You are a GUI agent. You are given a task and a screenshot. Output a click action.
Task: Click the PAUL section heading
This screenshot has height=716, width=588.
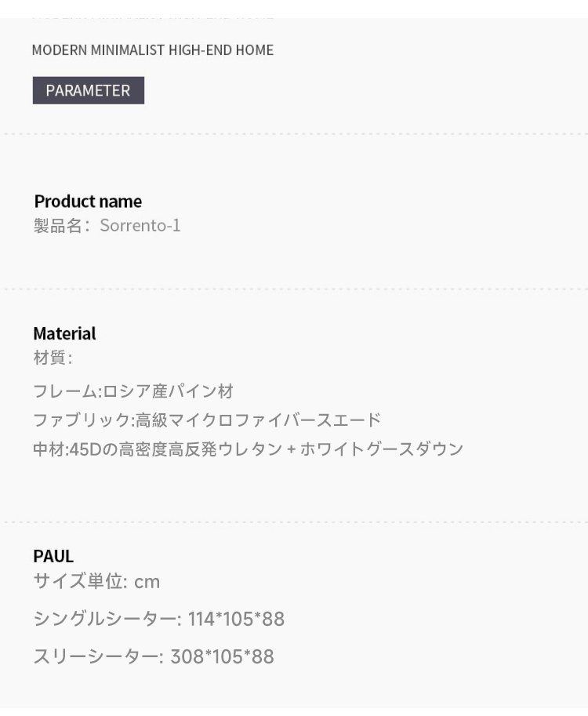click(x=53, y=556)
